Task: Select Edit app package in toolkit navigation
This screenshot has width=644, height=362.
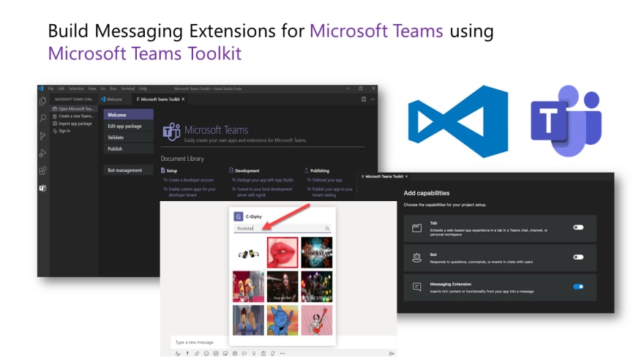Action: click(x=129, y=127)
